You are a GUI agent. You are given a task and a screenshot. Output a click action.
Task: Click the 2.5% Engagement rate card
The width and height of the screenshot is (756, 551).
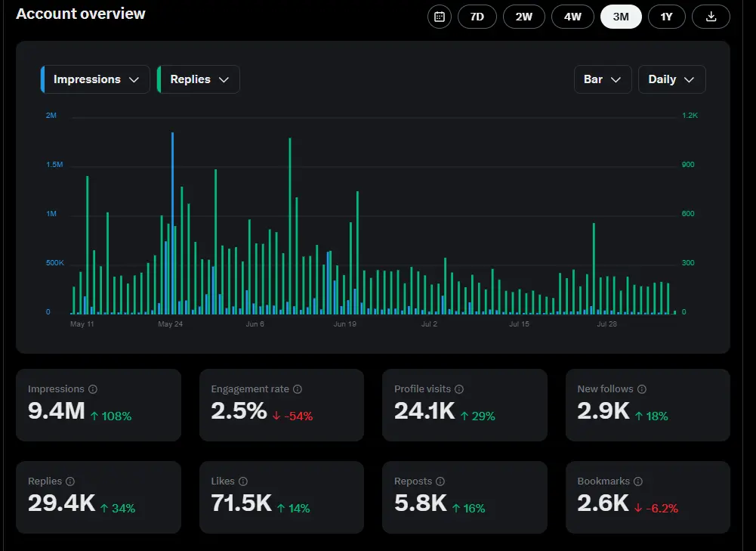tap(282, 405)
